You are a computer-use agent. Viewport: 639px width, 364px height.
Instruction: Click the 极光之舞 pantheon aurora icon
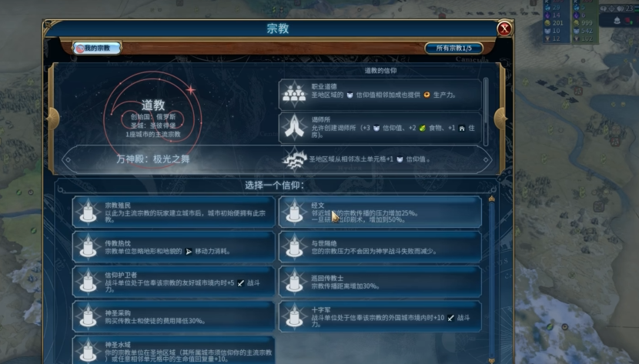pyautogui.click(x=294, y=159)
